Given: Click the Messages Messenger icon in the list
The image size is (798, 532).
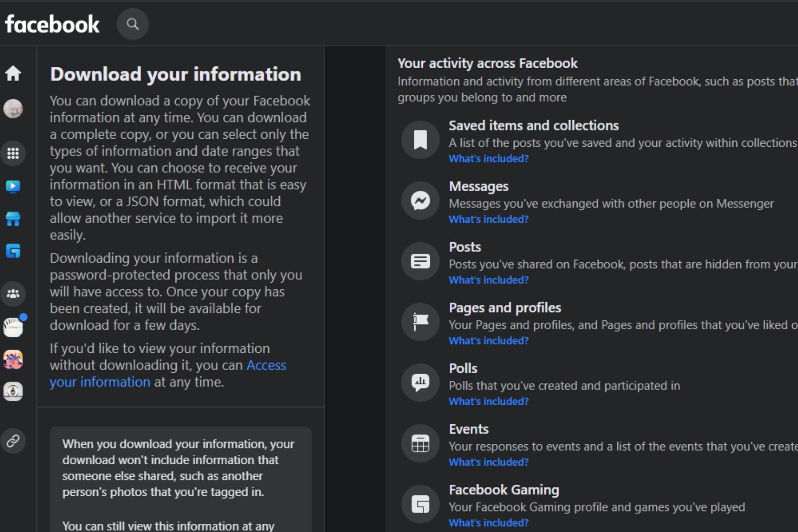Looking at the screenshot, I should click(x=420, y=201).
